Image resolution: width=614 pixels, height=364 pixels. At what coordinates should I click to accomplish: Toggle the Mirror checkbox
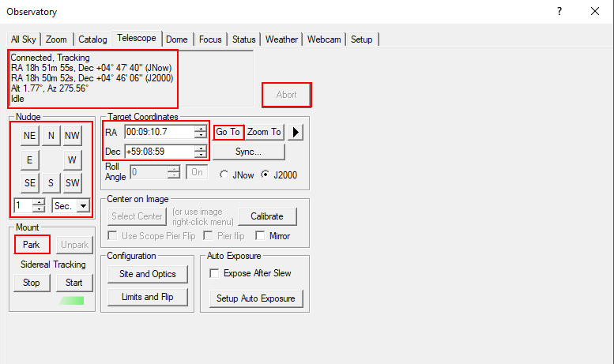[x=260, y=236]
